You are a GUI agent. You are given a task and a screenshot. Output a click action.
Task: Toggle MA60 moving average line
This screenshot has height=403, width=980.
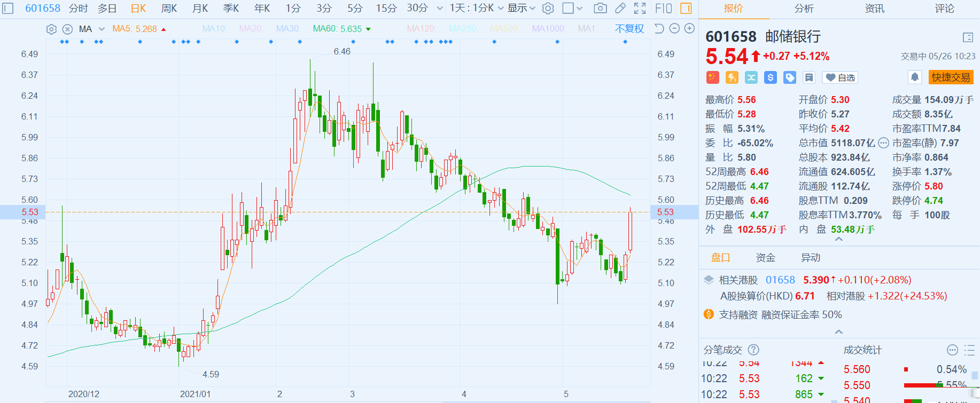click(x=338, y=29)
